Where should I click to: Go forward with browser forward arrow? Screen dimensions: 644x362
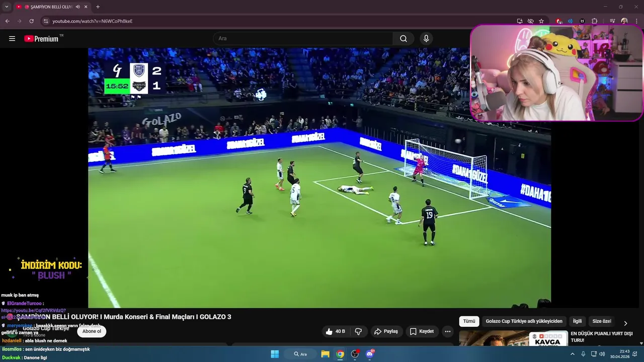[19, 21]
